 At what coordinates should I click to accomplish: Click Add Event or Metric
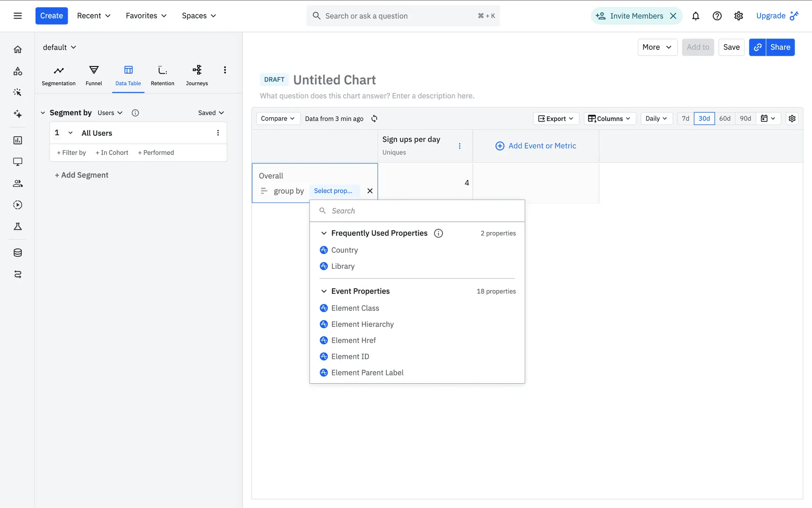click(536, 146)
